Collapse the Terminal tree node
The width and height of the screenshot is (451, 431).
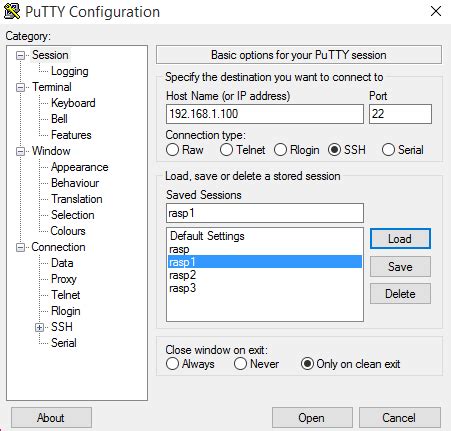pos(20,87)
